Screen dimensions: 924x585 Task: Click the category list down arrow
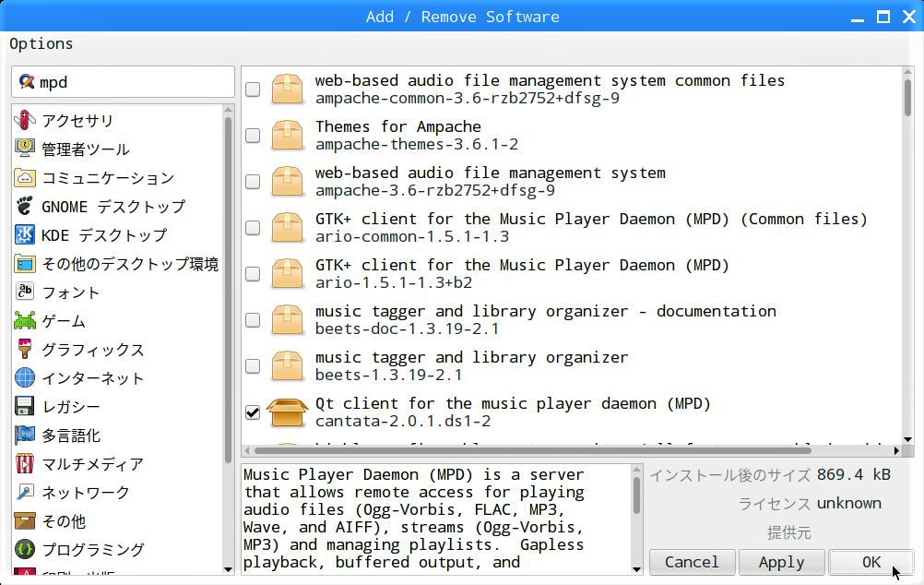click(229, 569)
